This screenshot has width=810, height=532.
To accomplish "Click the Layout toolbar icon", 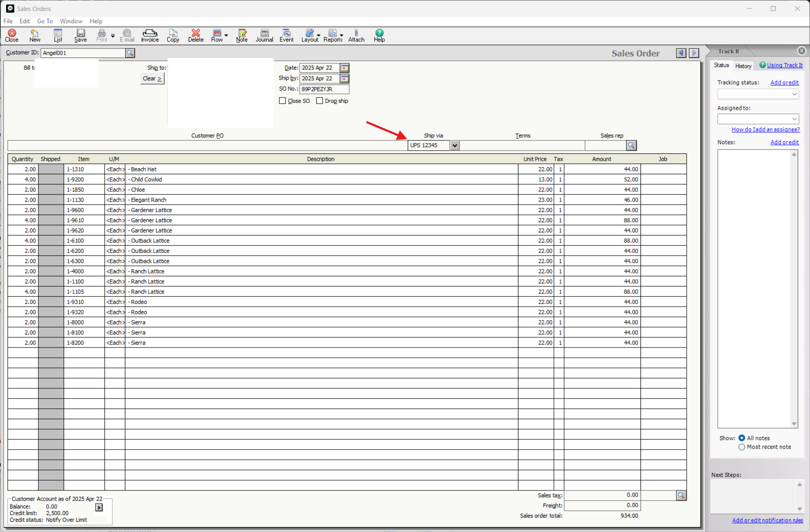I will [310, 36].
